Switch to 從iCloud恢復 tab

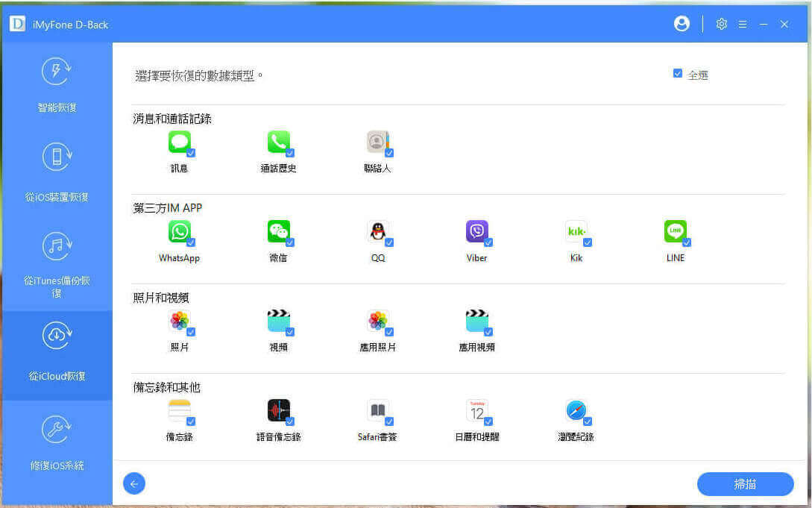coord(57,355)
